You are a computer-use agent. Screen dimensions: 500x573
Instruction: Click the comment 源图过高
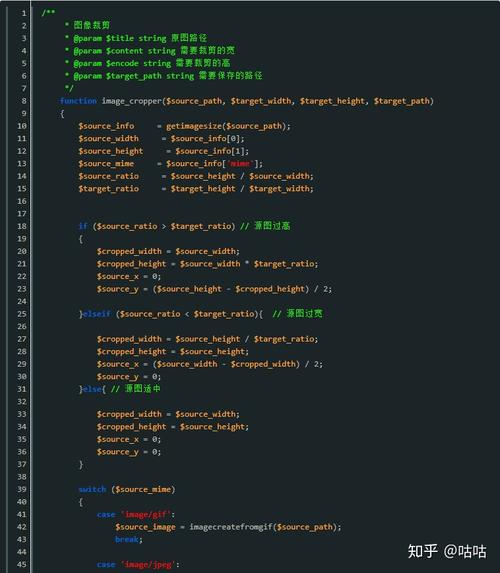pos(272,226)
